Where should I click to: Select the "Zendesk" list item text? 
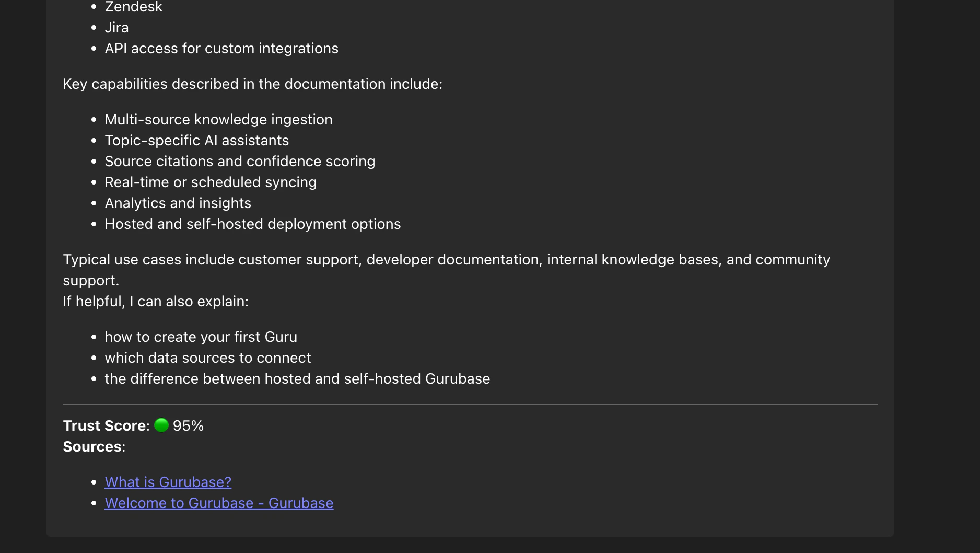pyautogui.click(x=134, y=7)
